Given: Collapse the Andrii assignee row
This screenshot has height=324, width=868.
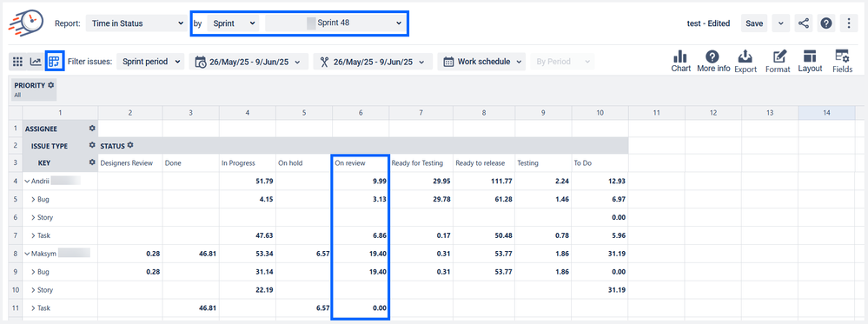Looking at the screenshot, I should [27, 181].
